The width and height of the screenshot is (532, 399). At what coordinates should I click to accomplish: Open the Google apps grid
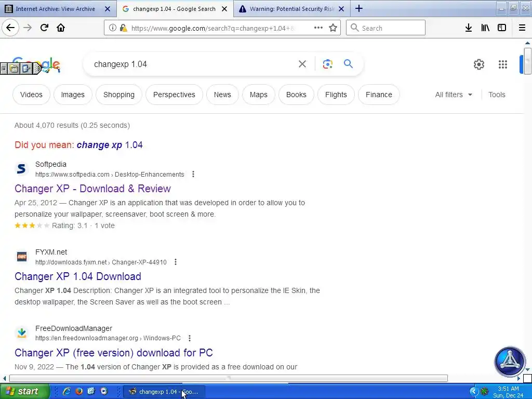click(503, 64)
